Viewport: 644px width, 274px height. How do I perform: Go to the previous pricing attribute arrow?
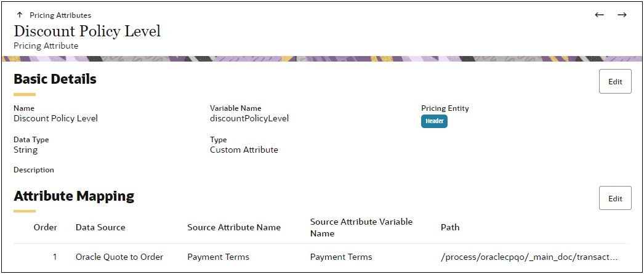tap(600, 15)
